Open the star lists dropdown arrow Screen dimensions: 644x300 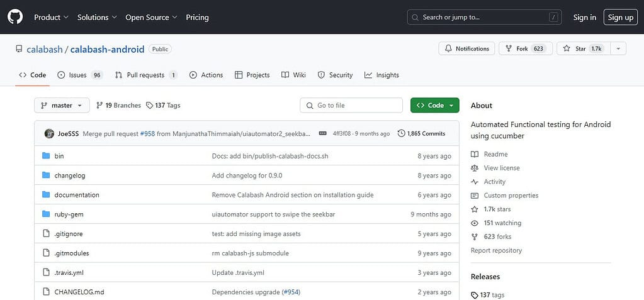click(x=618, y=48)
